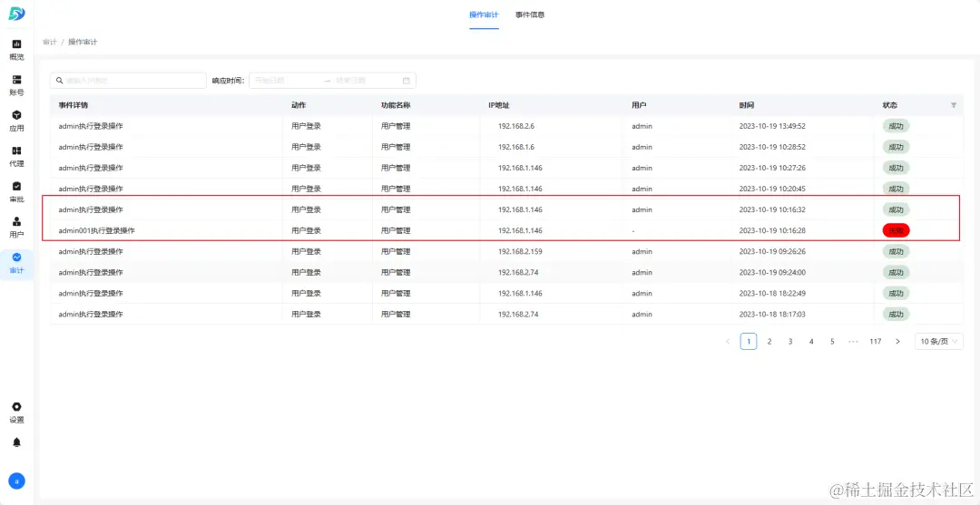Image resolution: width=980 pixels, height=505 pixels.
Task: Click 用户登录 in the 10:27:26 row
Action: click(x=307, y=168)
